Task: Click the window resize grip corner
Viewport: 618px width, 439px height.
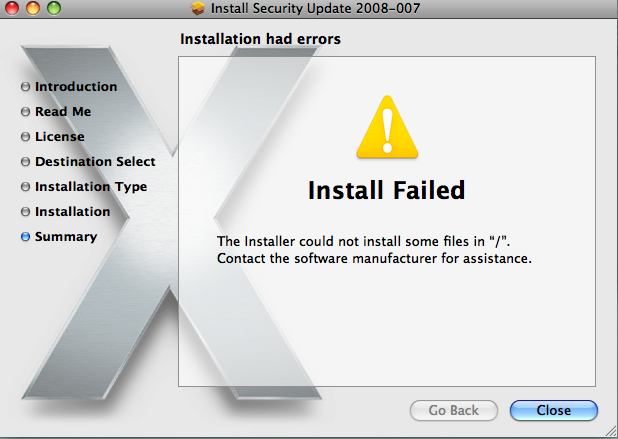Action: click(611, 432)
